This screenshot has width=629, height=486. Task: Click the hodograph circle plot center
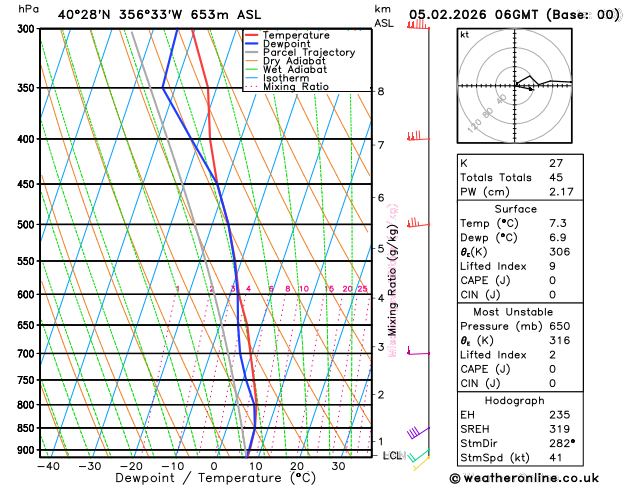click(514, 85)
